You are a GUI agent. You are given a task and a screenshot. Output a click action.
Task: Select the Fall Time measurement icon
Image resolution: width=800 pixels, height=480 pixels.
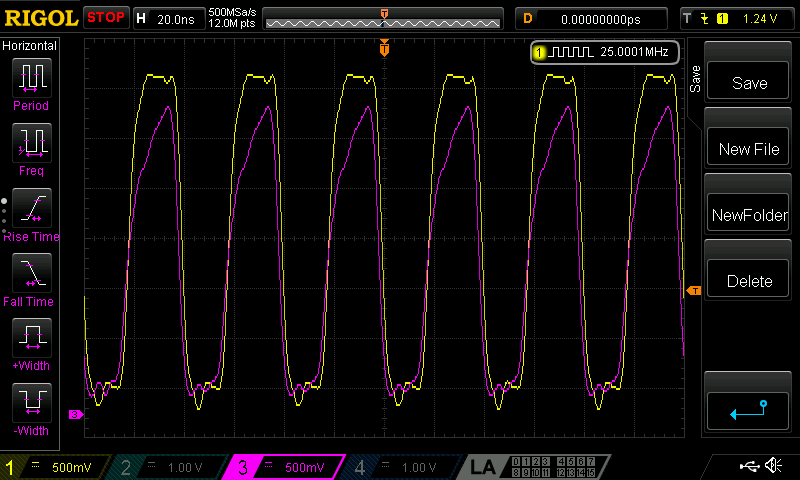[x=32, y=272]
